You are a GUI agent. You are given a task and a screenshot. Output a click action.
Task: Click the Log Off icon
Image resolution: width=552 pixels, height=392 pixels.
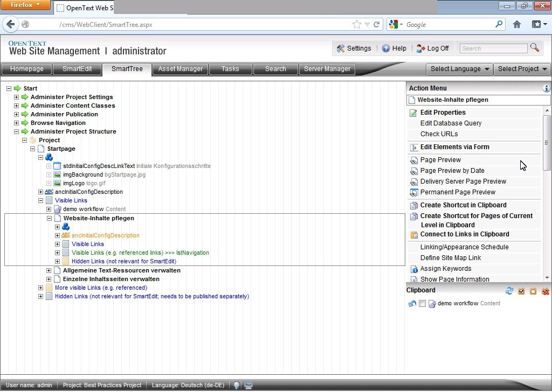(x=420, y=48)
